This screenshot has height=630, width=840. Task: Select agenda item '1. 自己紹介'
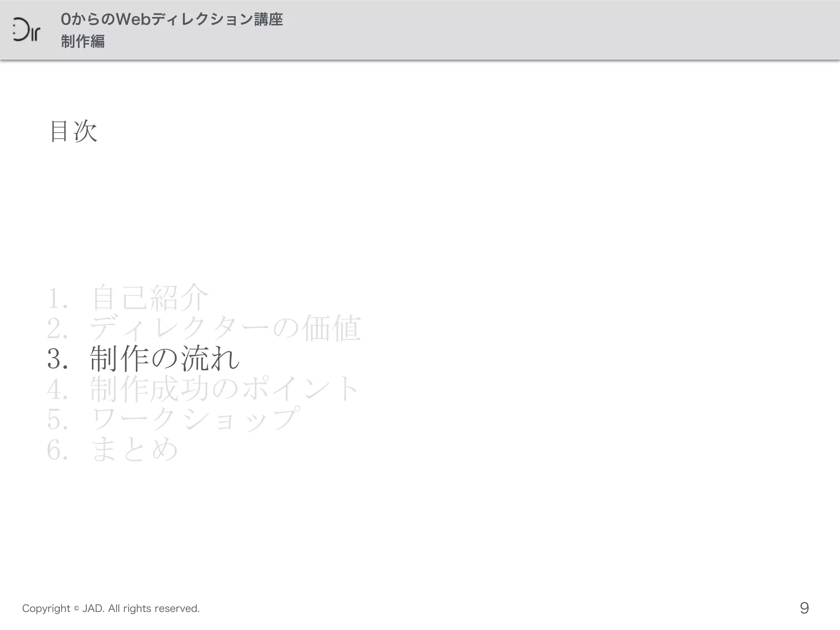[x=128, y=298]
